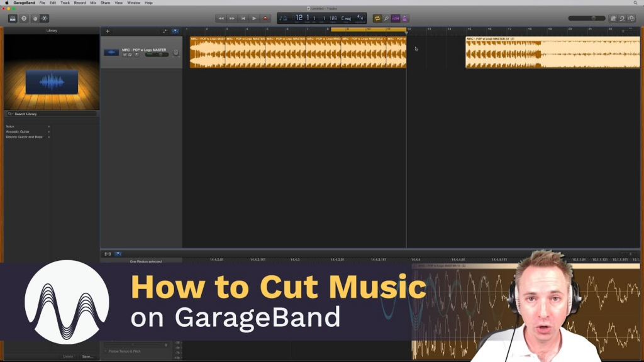Open the Track menu
Image resolution: width=644 pixels, height=362 pixels.
(x=65, y=3)
